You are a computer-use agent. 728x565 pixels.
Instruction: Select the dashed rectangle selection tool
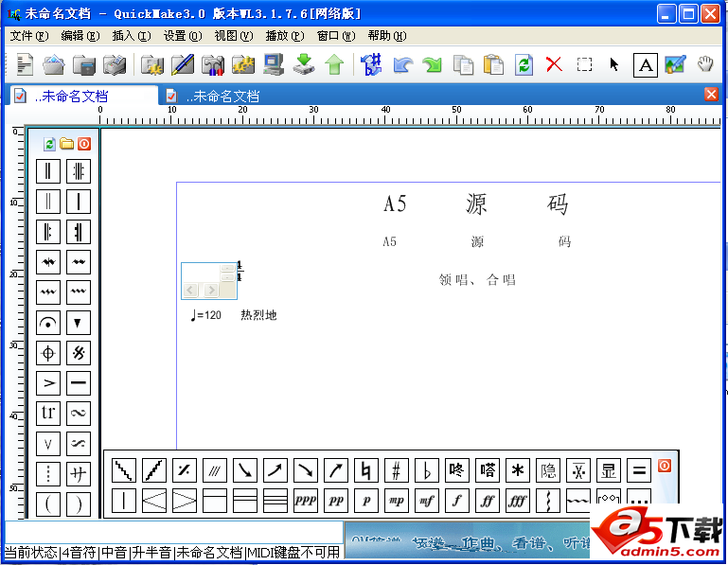tap(584, 64)
